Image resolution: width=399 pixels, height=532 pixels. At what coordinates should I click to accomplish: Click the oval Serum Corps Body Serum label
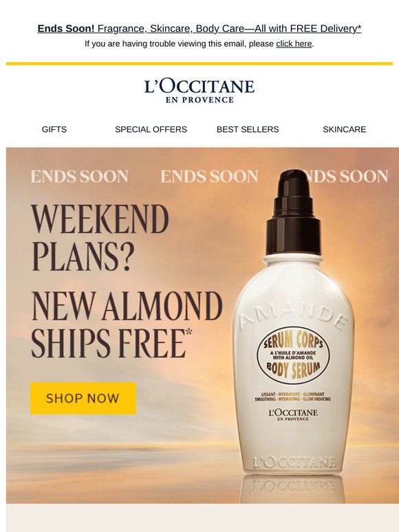[x=293, y=356]
